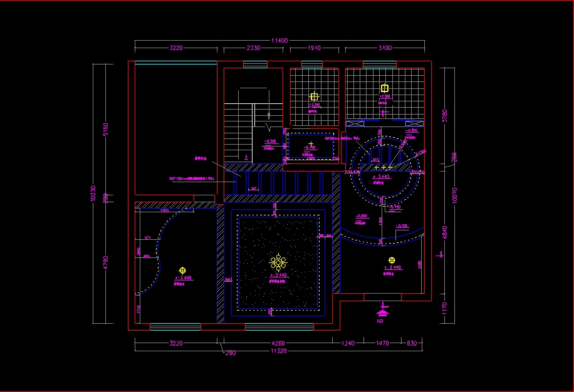Select the 11320 overall bottom dimension
The image size is (574, 392).
279,351
